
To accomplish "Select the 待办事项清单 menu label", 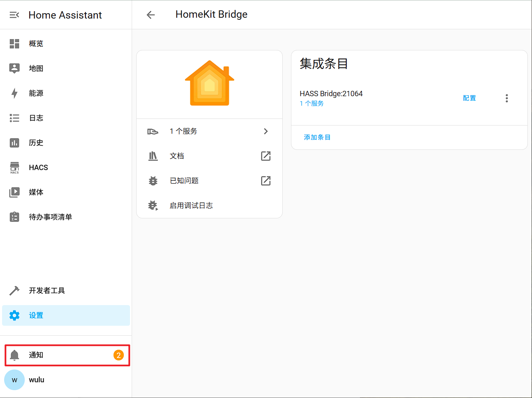I will [x=50, y=217].
